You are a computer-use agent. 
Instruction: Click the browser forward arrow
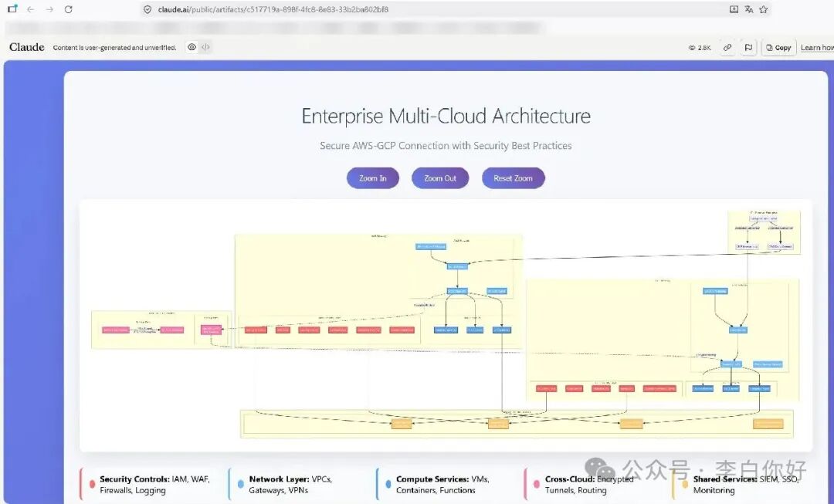click(49, 9)
